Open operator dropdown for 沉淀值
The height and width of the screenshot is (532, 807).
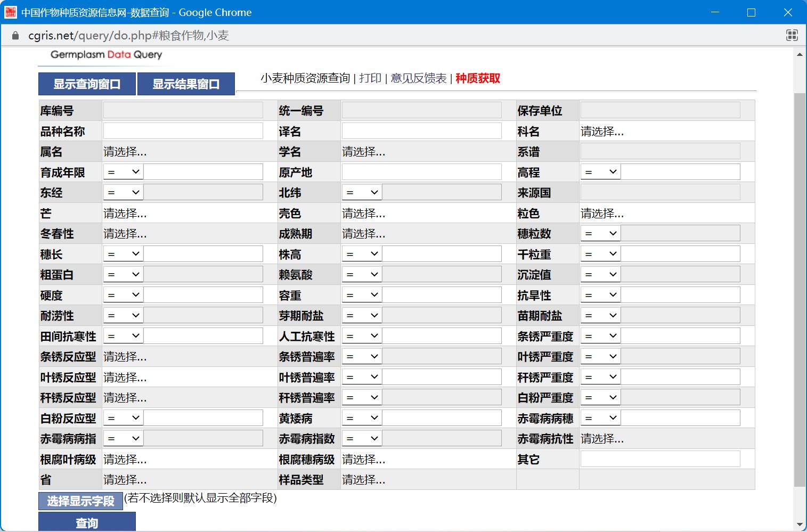point(600,274)
